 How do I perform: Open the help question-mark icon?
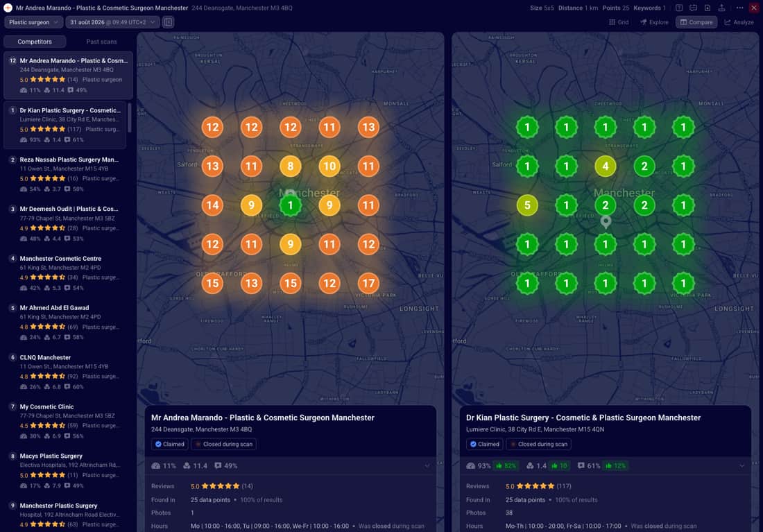coord(679,8)
